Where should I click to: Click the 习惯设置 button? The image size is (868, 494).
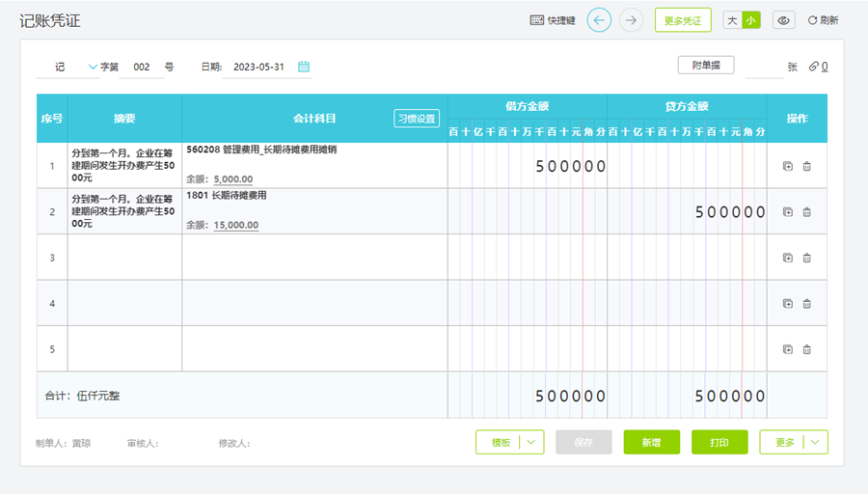tap(417, 119)
